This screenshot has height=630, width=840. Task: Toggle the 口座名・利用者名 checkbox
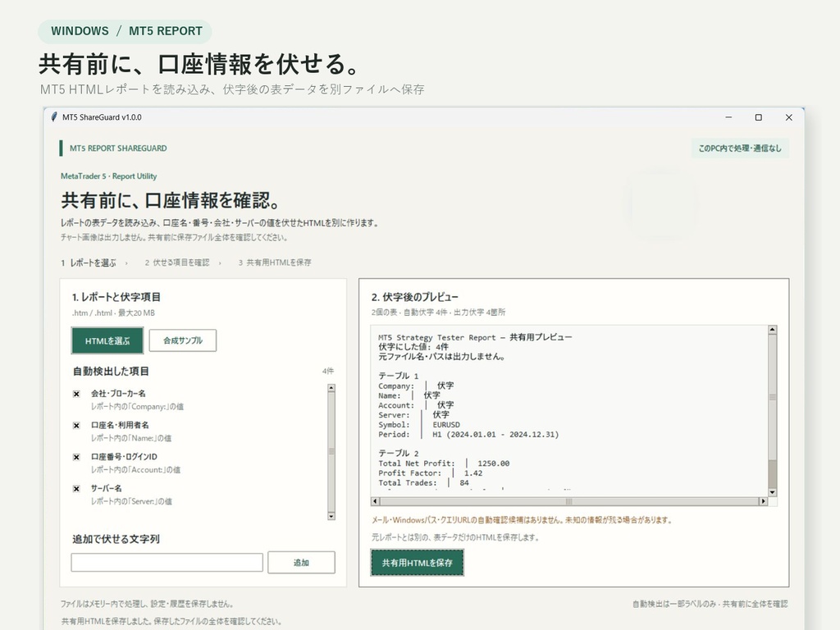[x=76, y=426]
